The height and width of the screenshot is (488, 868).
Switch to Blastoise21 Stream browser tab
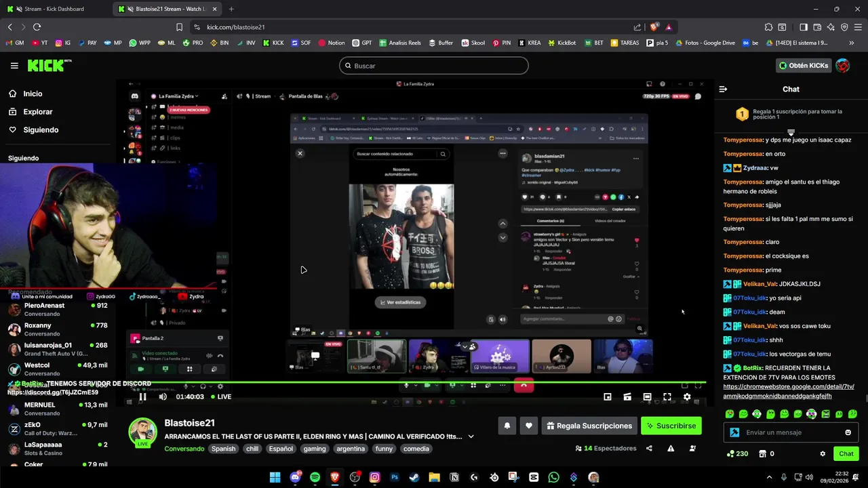pyautogui.click(x=166, y=9)
